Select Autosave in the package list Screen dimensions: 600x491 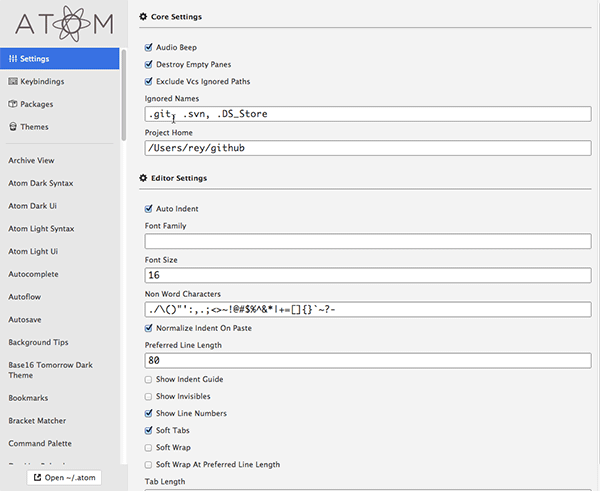[x=25, y=320]
